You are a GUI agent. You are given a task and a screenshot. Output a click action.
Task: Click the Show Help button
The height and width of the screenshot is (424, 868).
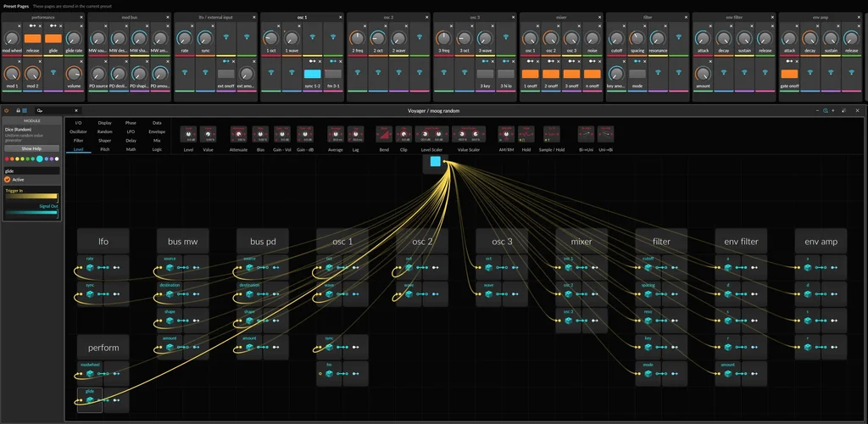tap(31, 148)
